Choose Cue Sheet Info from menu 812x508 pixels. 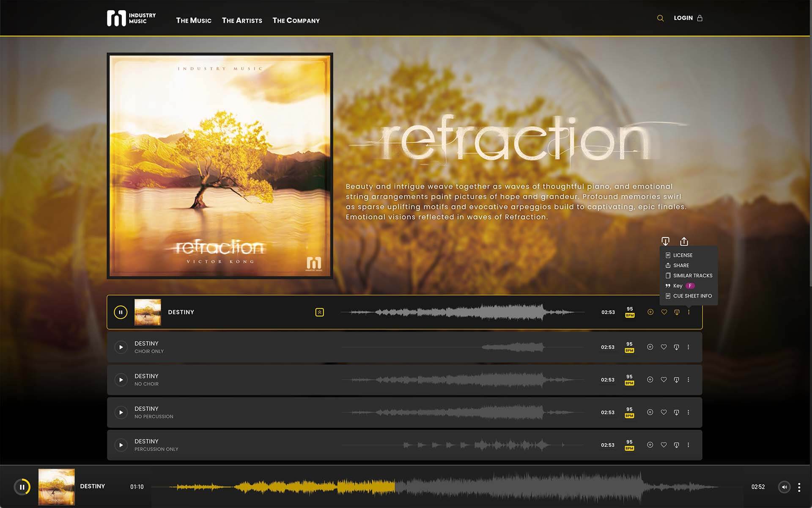click(x=689, y=296)
